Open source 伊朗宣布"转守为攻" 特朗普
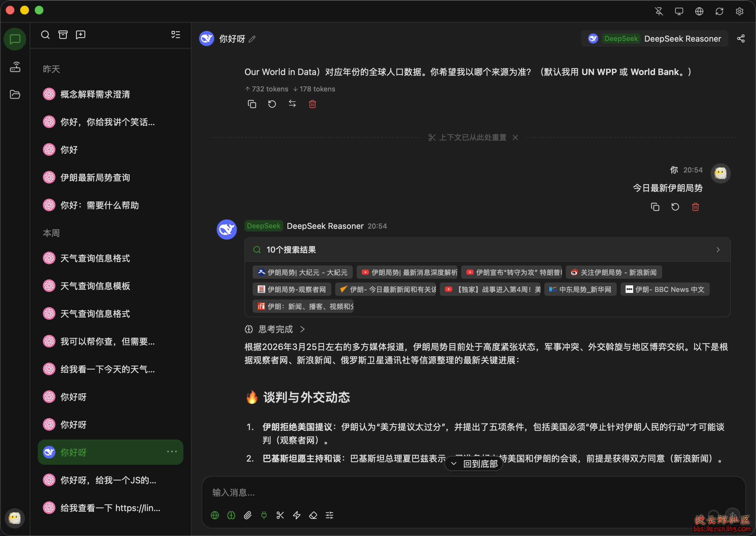Image resolution: width=756 pixels, height=536 pixels. tap(511, 272)
